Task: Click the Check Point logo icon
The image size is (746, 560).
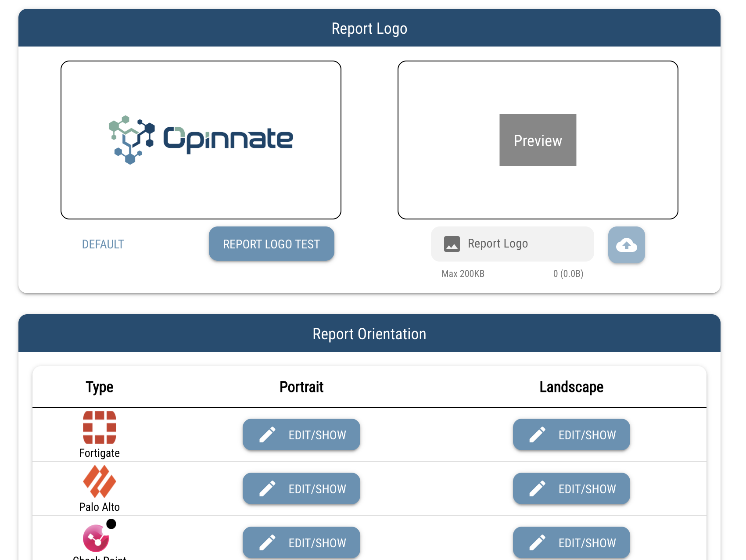Action: (97, 538)
